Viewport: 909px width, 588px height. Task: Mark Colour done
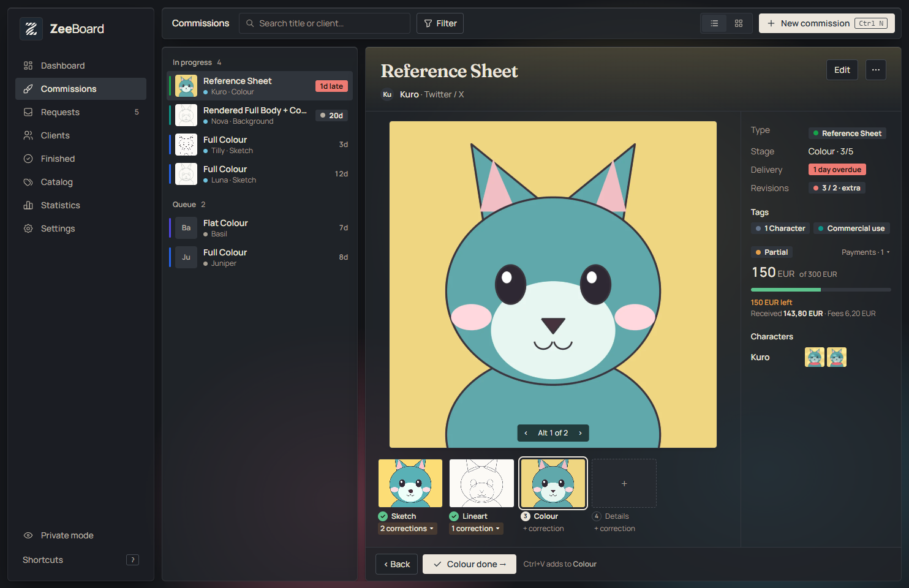469,564
